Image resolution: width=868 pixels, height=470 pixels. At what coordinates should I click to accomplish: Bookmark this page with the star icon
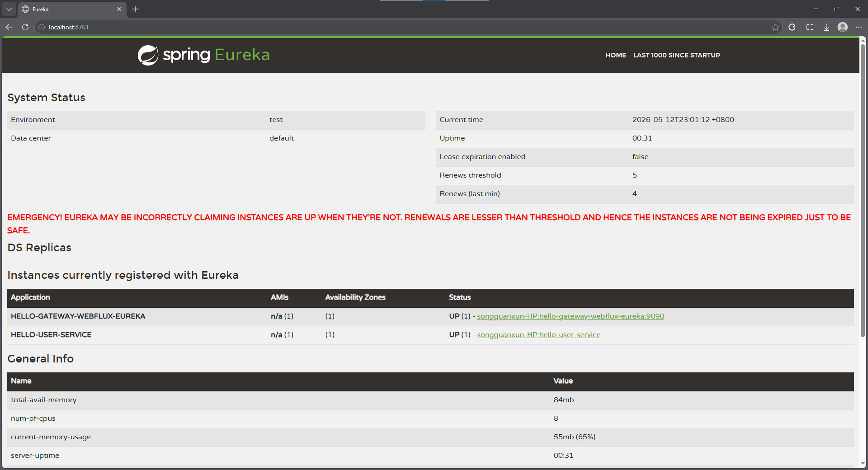pyautogui.click(x=775, y=27)
